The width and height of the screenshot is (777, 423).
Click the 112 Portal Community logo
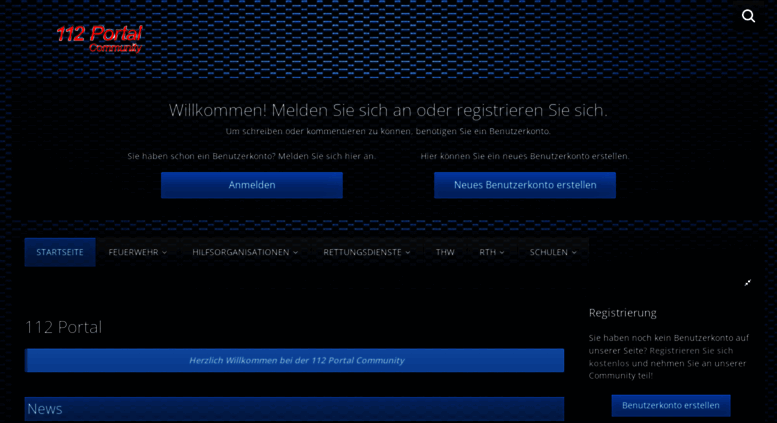[99, 39]
